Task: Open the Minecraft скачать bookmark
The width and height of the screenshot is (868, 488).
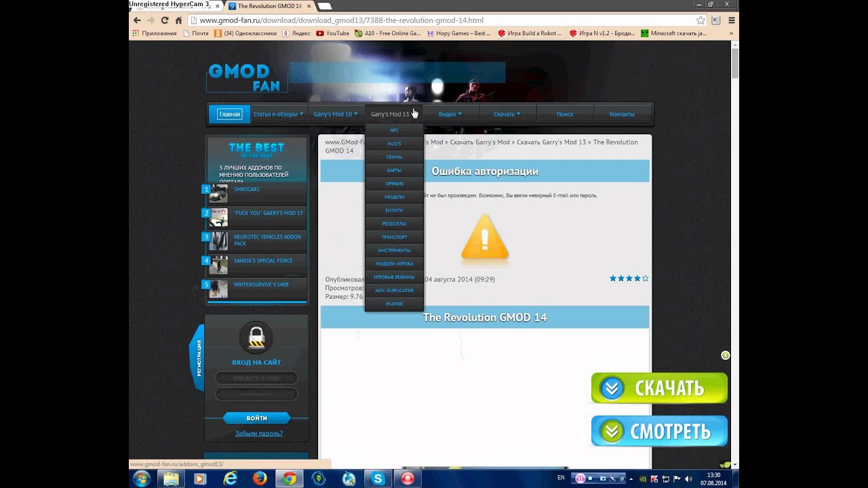Action: [x=673, y=33]
